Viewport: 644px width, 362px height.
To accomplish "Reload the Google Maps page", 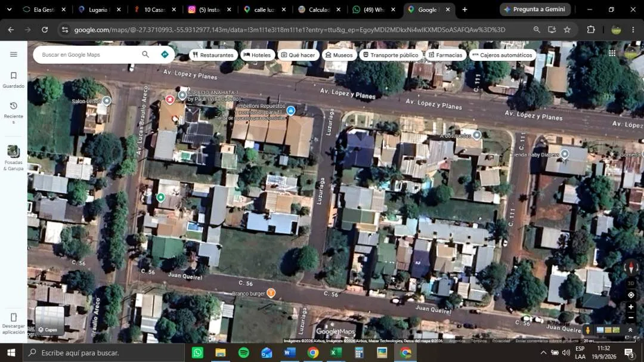I will point(45,30).
